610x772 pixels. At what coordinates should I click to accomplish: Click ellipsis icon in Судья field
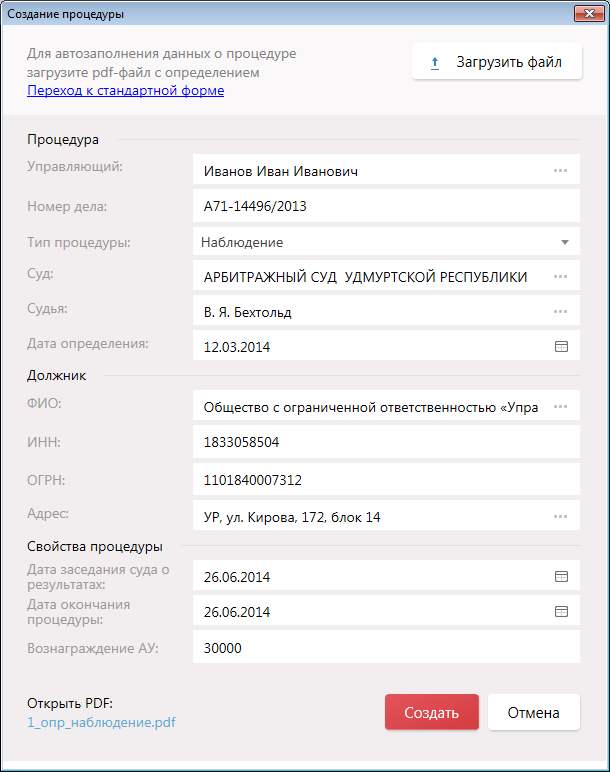[x=560, y=312]
